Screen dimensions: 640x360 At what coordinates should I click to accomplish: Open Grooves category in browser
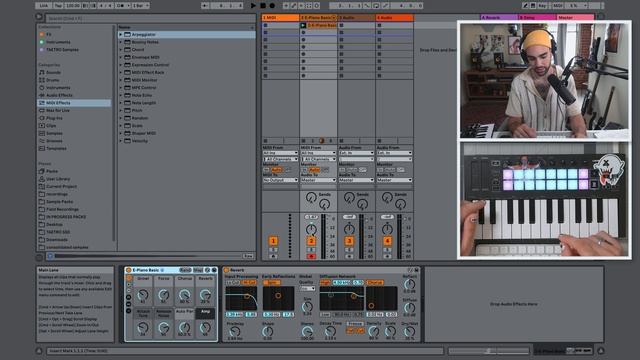(x=54, y=141)
